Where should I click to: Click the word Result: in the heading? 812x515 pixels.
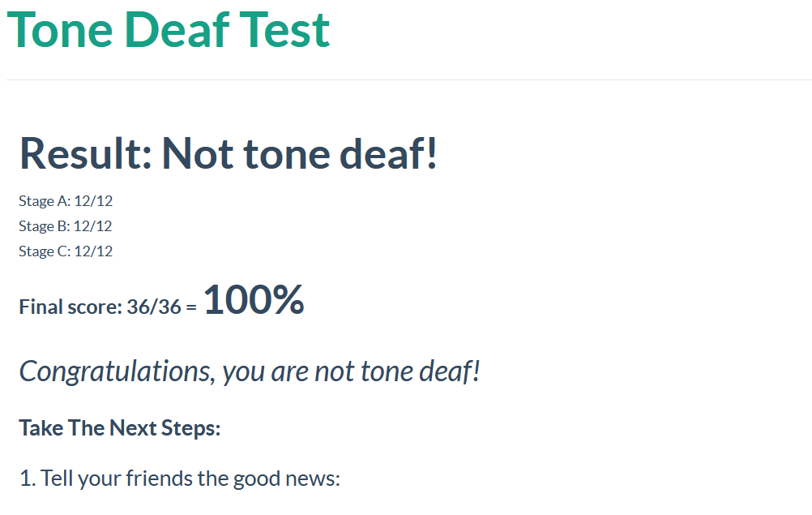click(x=86, y=154)
